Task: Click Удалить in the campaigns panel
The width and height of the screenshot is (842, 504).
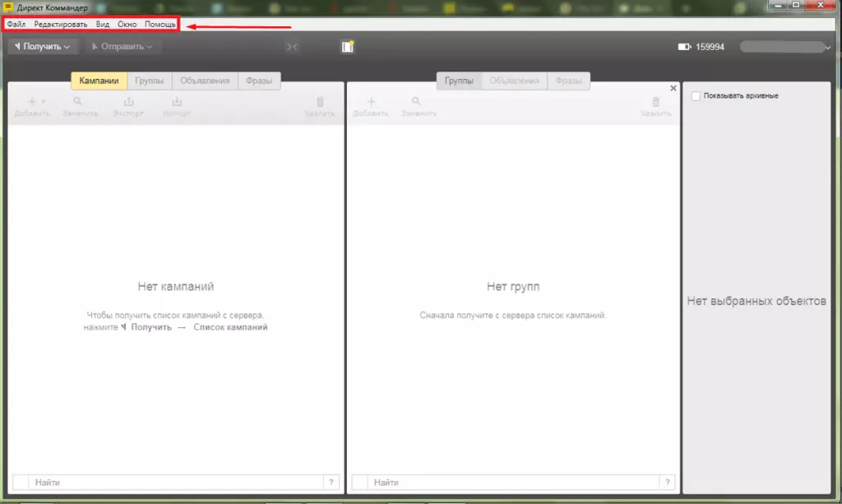Action: tap(320, 107)
